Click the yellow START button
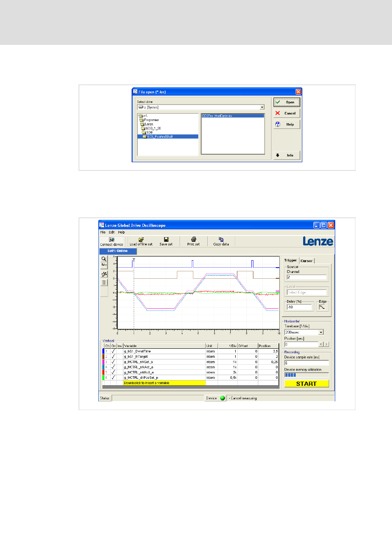 [x=306, y=384]
